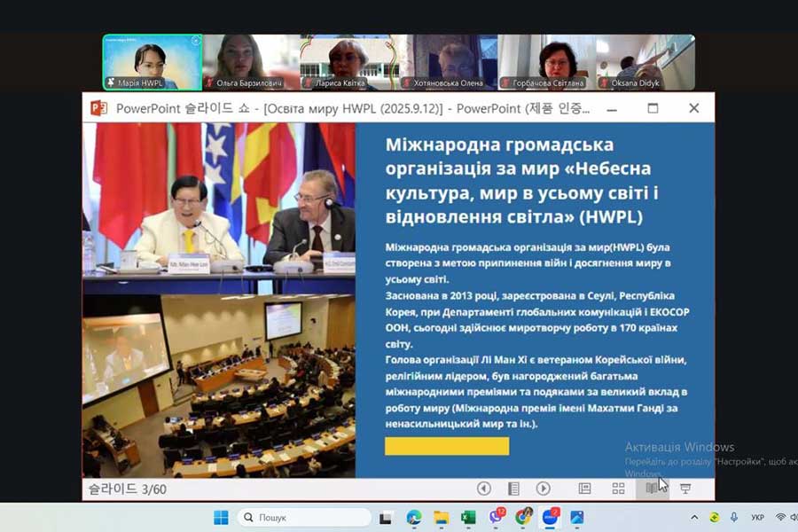Open the Wi-Fi network tray icon
Image resolution: width=798 pixels, height=532 pixels.
pos(780,517)
